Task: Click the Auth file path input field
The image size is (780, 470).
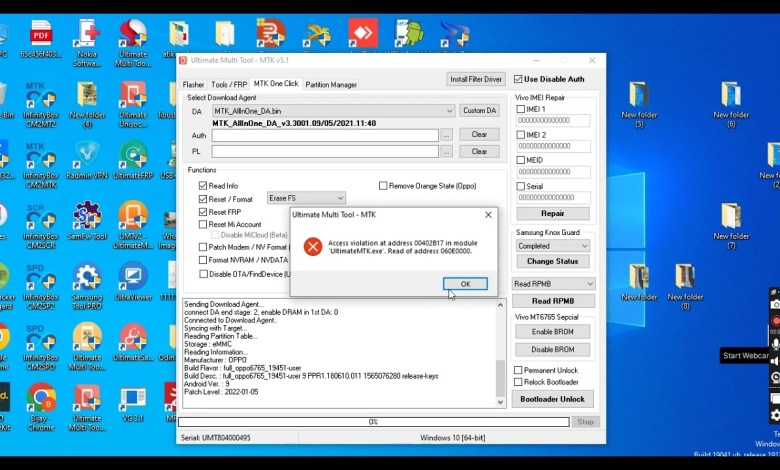Action: click(325, 135)
